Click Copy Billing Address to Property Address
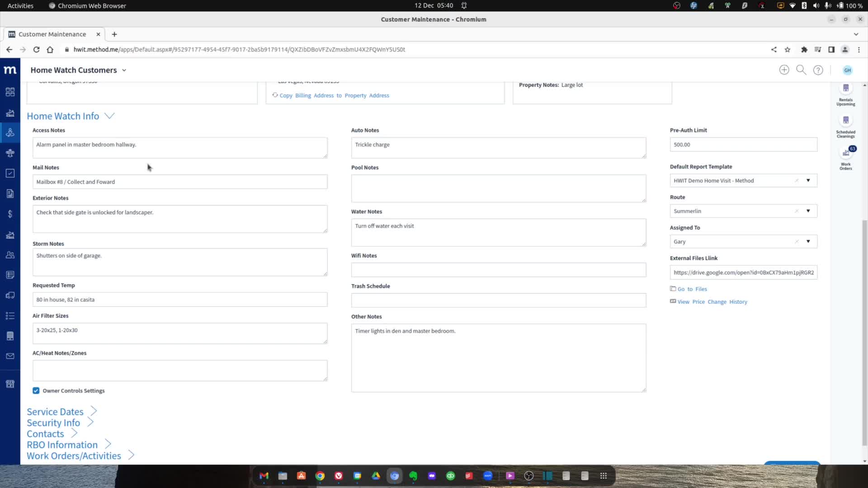 tap(334, 96)
